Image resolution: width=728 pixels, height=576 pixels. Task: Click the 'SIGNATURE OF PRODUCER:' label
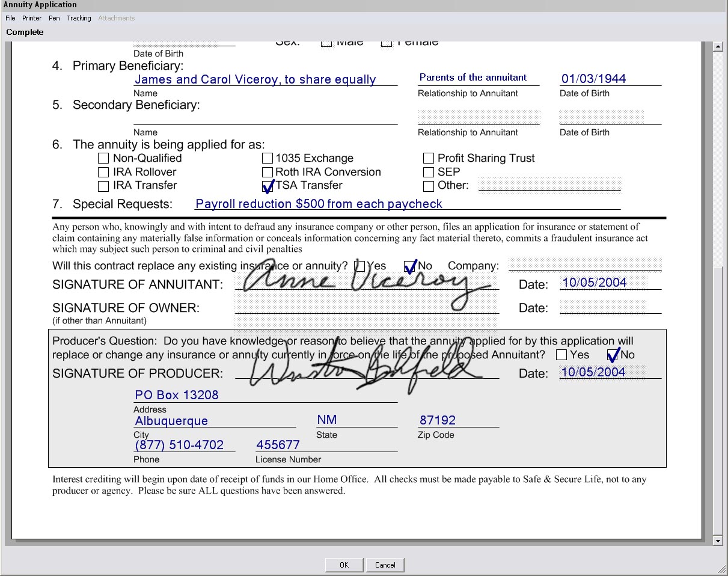click(138, 373)
